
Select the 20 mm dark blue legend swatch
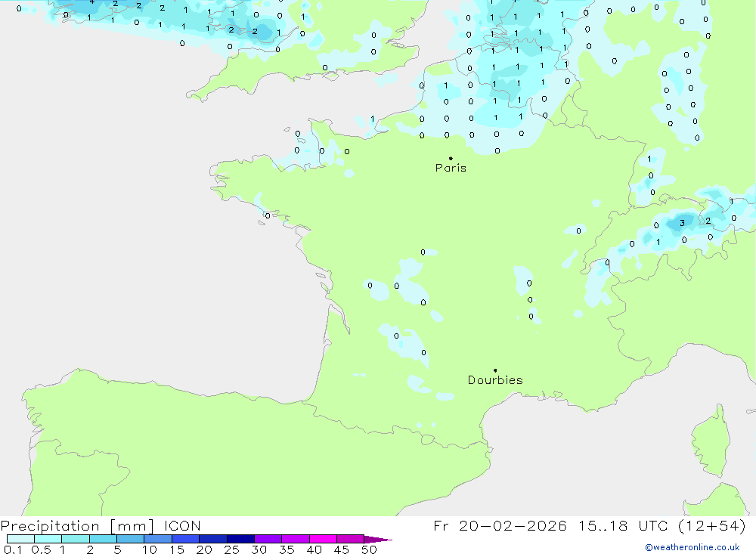tap(212, 539)
